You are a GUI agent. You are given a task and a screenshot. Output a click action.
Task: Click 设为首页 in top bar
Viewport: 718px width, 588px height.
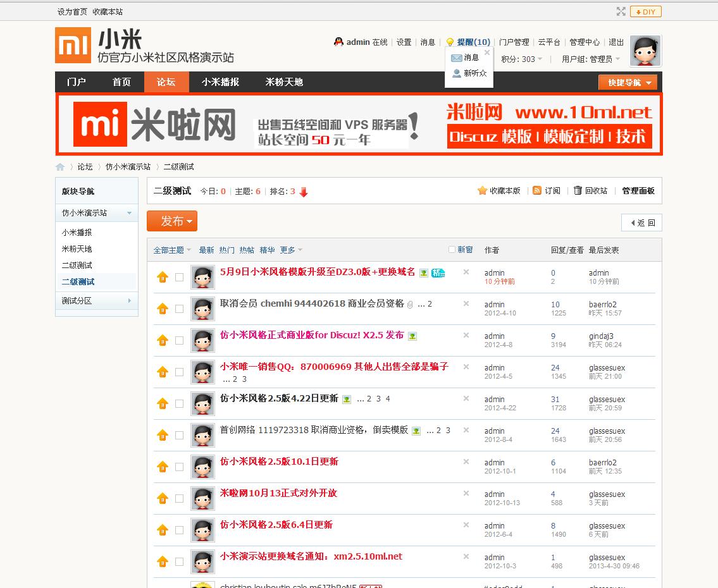coord(72,12)
